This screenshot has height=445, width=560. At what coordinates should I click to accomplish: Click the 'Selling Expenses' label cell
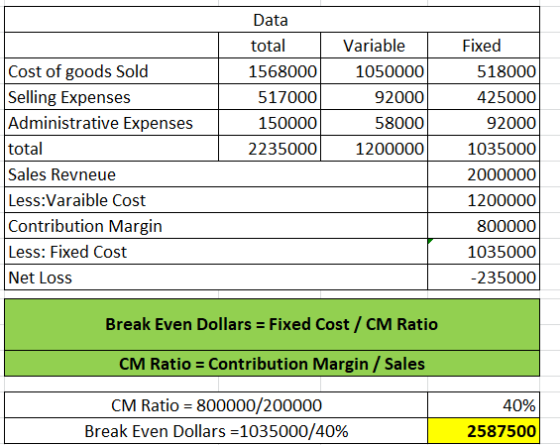click(x=111, y=97)
